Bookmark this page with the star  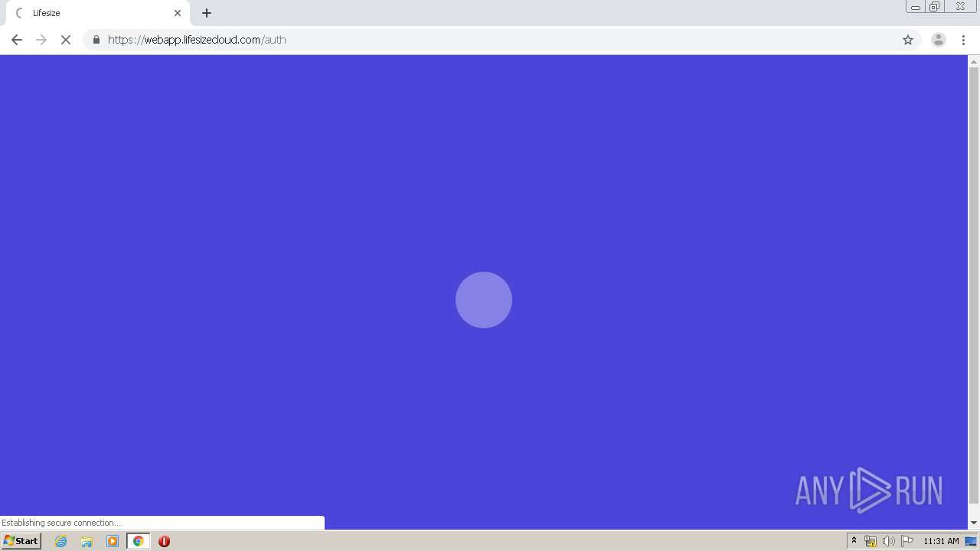click(x=908, y=40)
